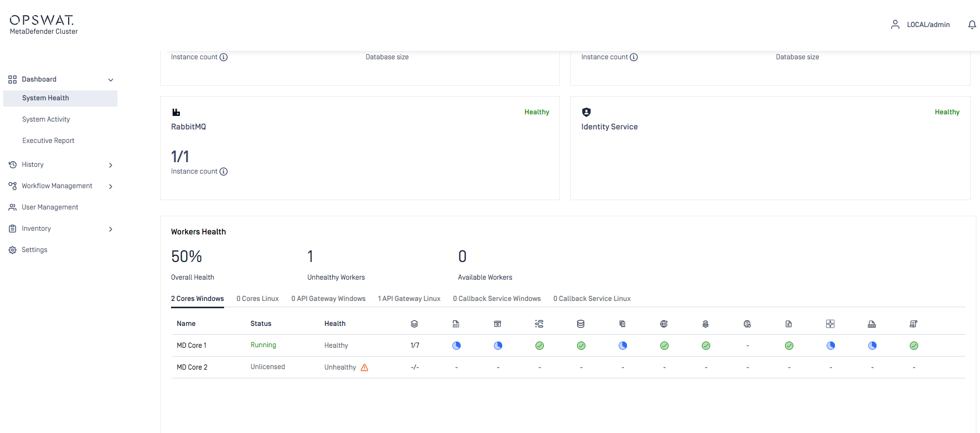The height and width of the screenshot is (433, 980).
Task: Click the brain column header icon
Action: click(747, 324)
